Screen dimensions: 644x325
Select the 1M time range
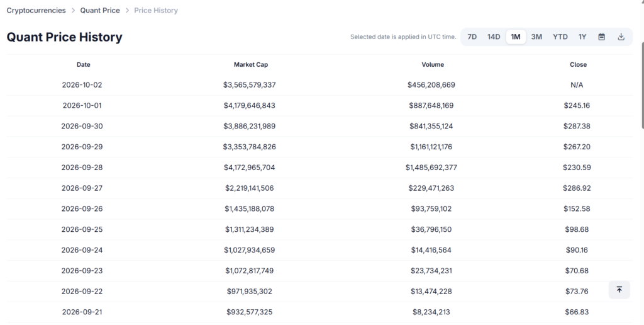click(x=516, y=37)
